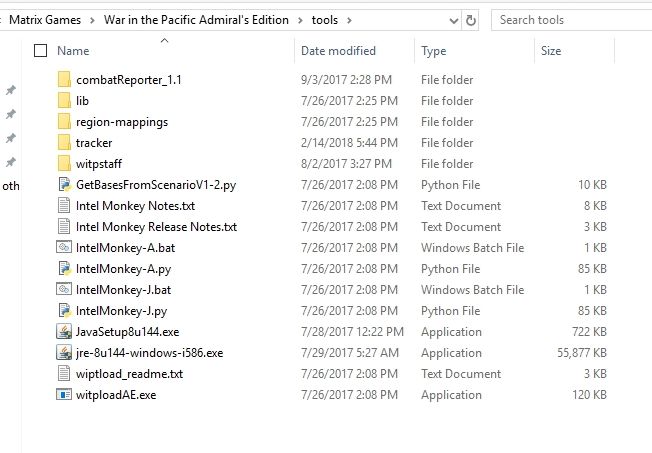
Task: Select the combatReporter_1.1 folder name
Action: point(129,80)
